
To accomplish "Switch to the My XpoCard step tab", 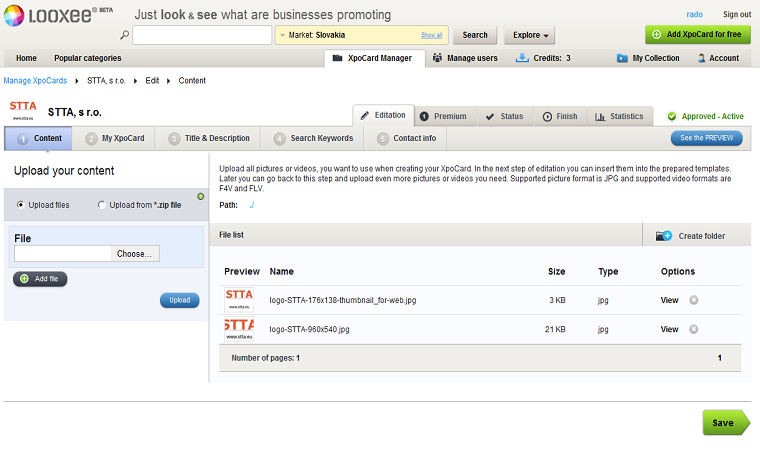I will tap(115, 138).
